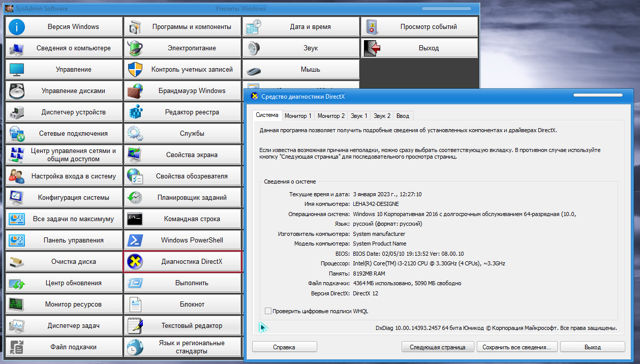The image size is (640, 364).
Task: Click the Windows PowerShell icon
Action: tap(135, 240)
